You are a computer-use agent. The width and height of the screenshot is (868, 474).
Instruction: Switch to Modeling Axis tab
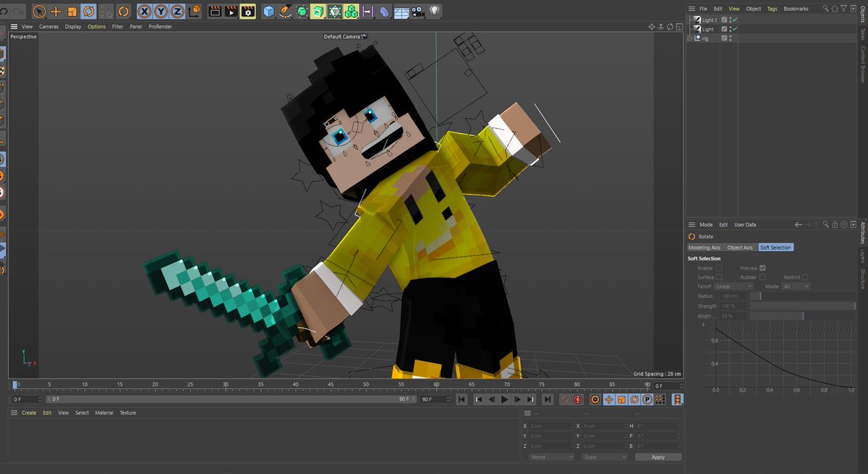click(x=705, y=247)
